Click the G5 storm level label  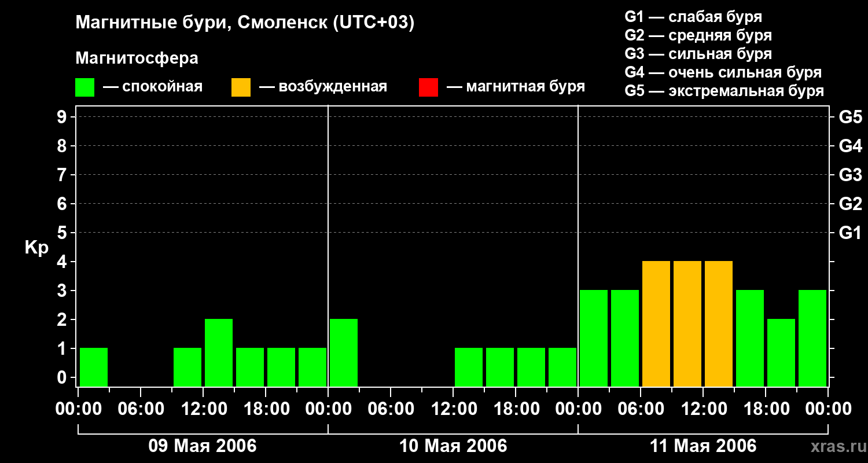tap(850, 117)
